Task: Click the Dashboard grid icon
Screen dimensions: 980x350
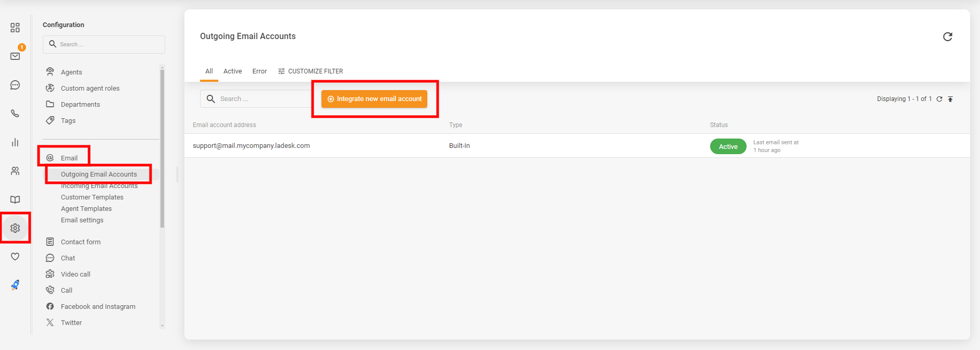Action: (15, 28)
